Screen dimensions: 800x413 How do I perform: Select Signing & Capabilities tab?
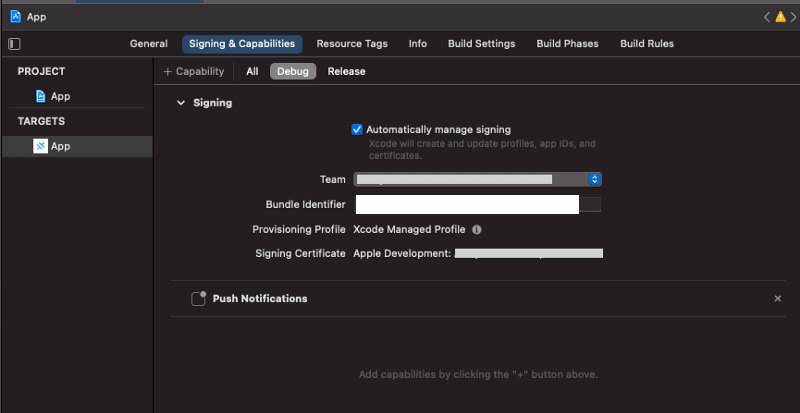tap(242, 44)
